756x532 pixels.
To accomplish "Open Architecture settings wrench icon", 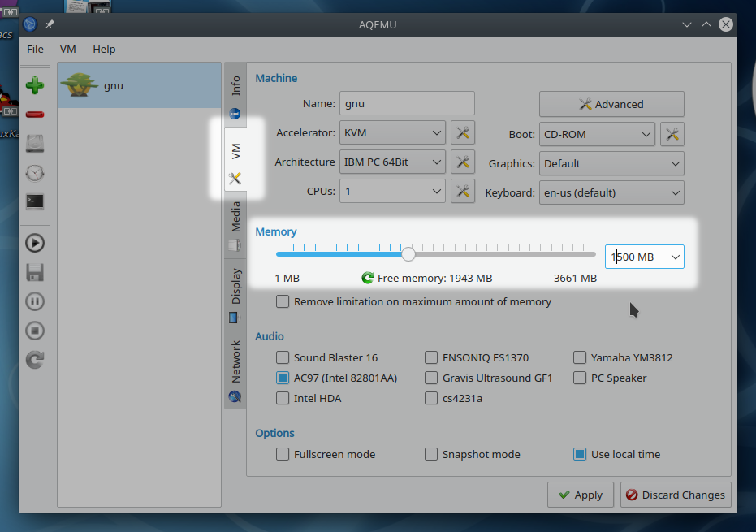I will (463, 162).
